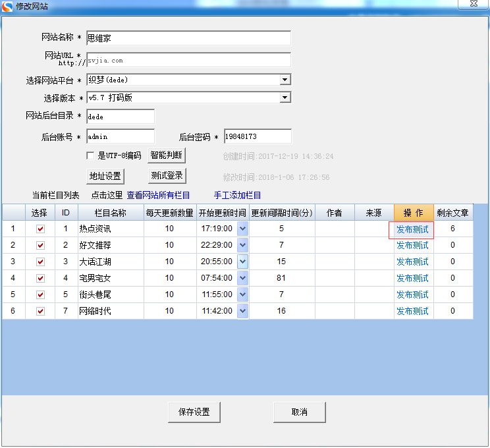Select the 网络时代 column name cell
This screenshot has height=448, width=490.
(111, 311)
